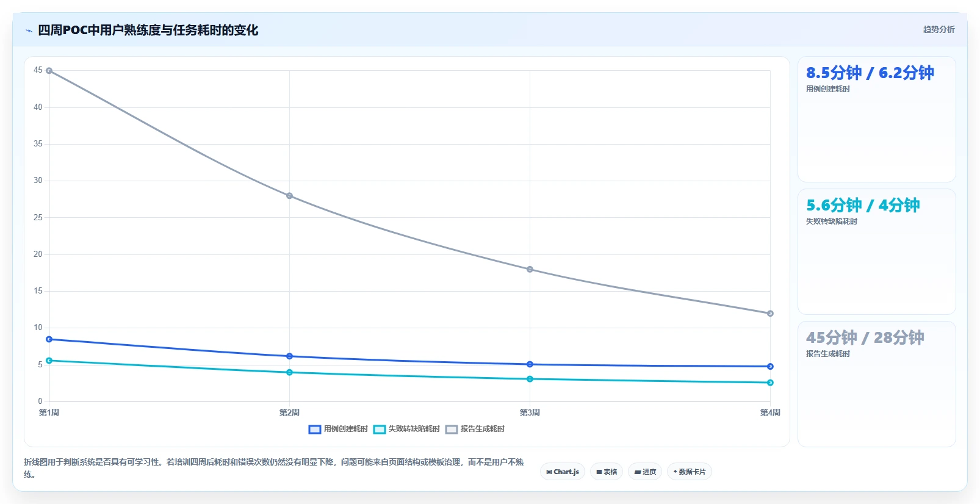The image size is (980, 504).
Task: Click the 报告生成耗时 card caption
Action: pos(828,354)
